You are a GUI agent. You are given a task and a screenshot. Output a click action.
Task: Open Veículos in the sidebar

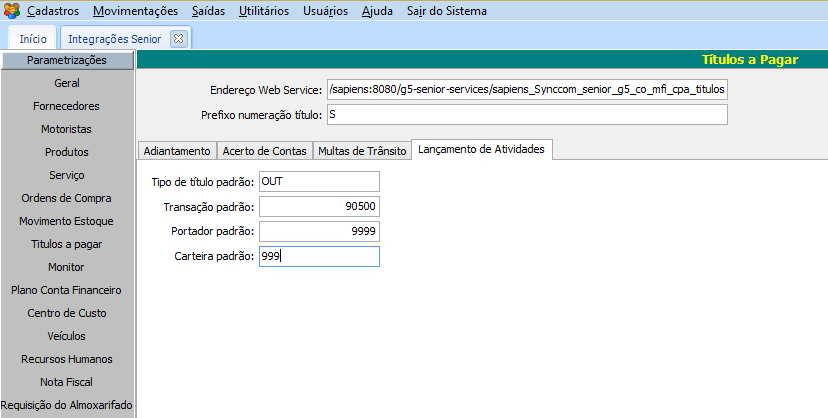[x=67, y=336]
